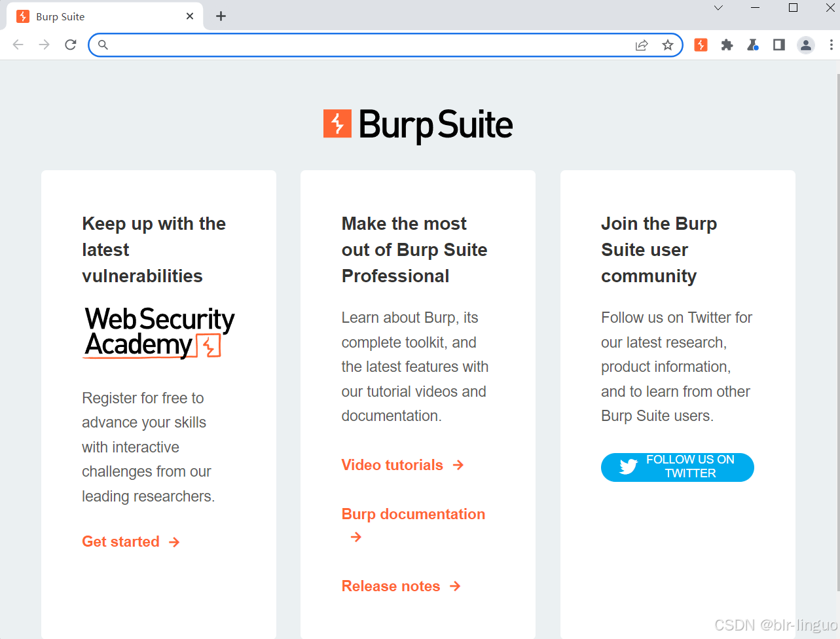Click the arrow below Burp documentation
The height and width of the screenshot is (639, 840).
click(x=356, y=537)
